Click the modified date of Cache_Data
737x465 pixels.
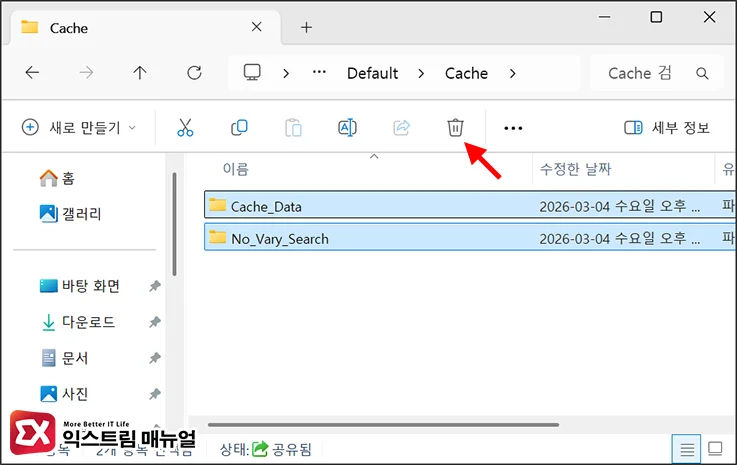[619, 206]
